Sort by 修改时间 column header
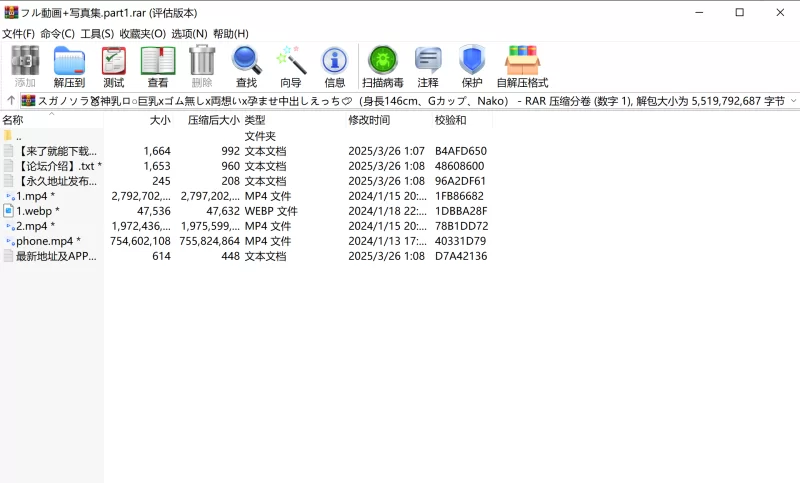Viewport: 800px width, 483px height. tap(369, 120)
